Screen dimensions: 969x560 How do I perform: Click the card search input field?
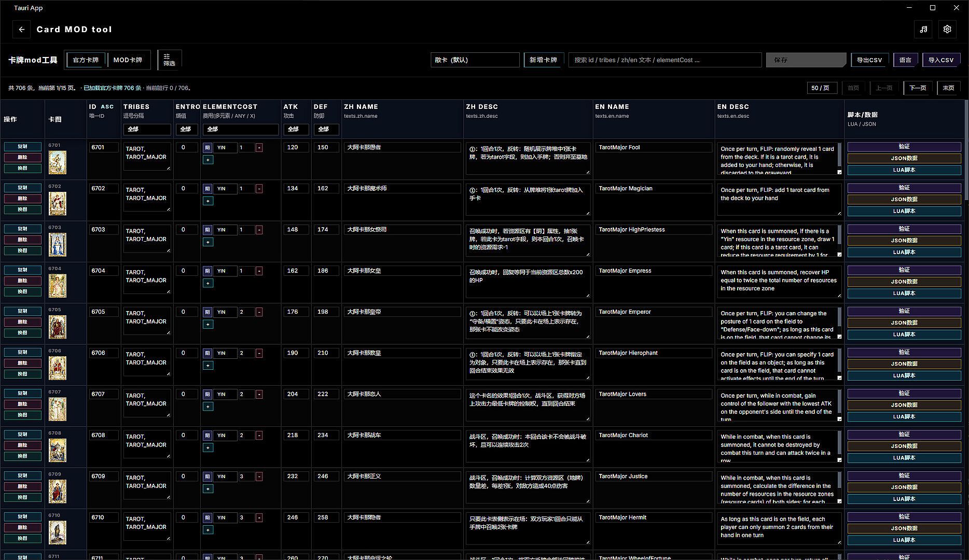point(665,60)
